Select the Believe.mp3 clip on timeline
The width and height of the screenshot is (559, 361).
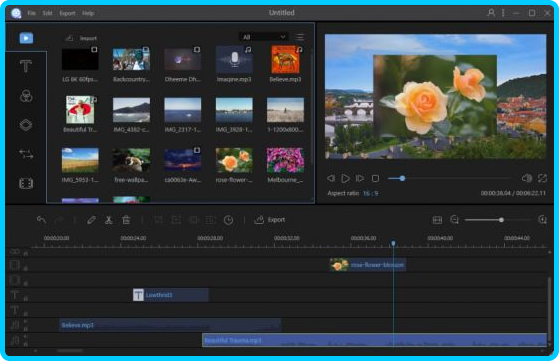coord(170,325)
